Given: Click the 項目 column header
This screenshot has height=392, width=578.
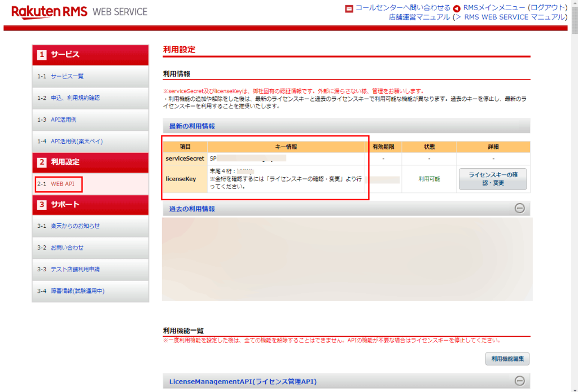Looking at the screenshot, I should 185,147.
